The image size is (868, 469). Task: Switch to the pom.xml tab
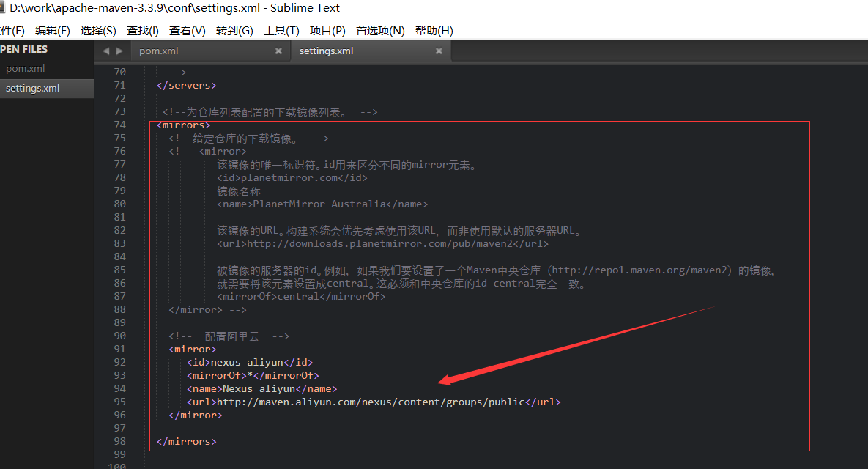[157, 51]
